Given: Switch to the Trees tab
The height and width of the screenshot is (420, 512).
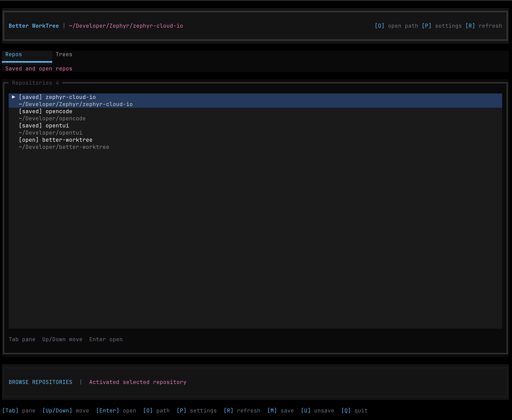Looking at the screenshot, I should 64,54.
